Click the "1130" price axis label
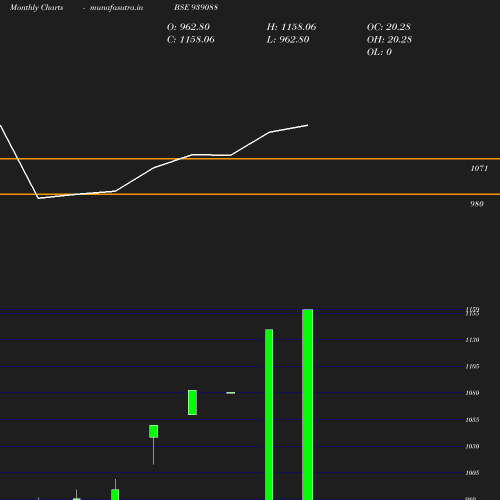 point(472,340)
